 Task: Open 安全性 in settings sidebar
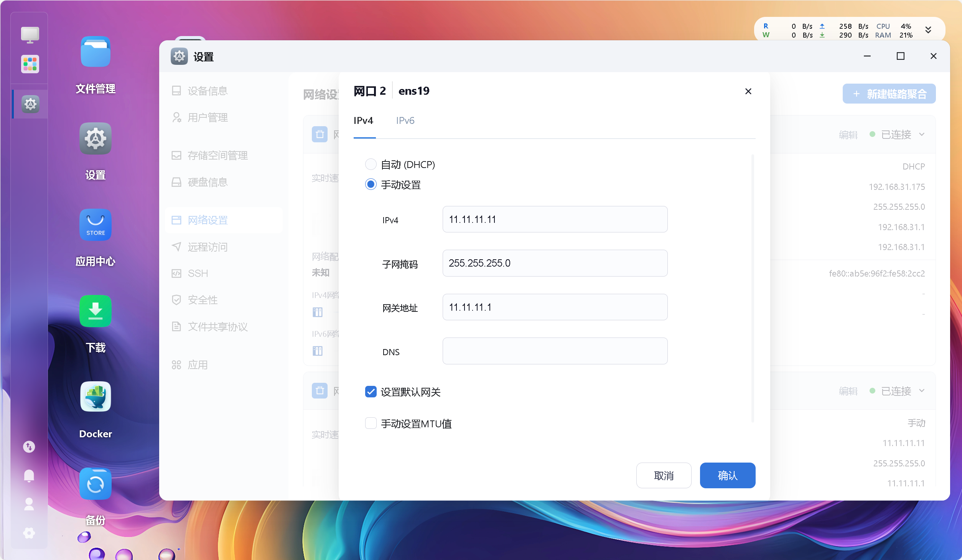[x=224, y=300]
